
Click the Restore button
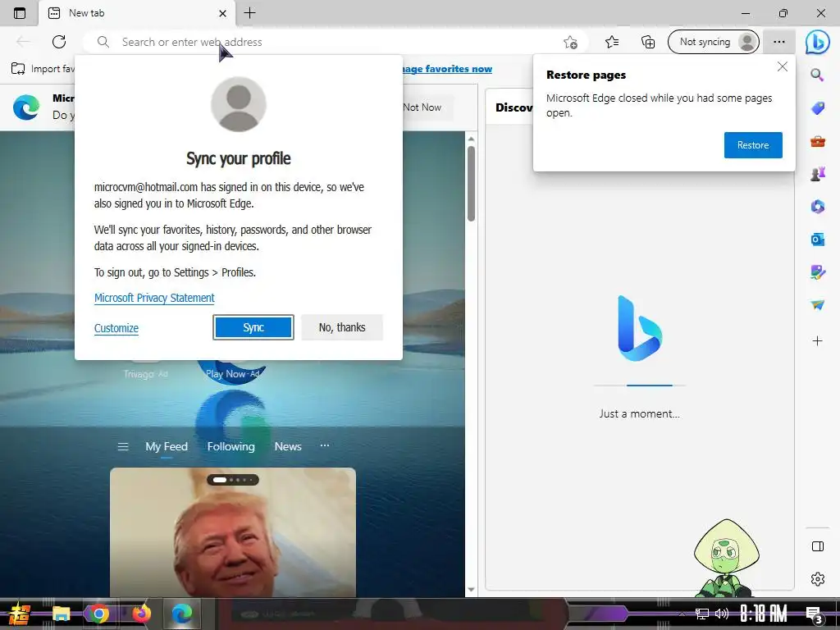point(753,145)
